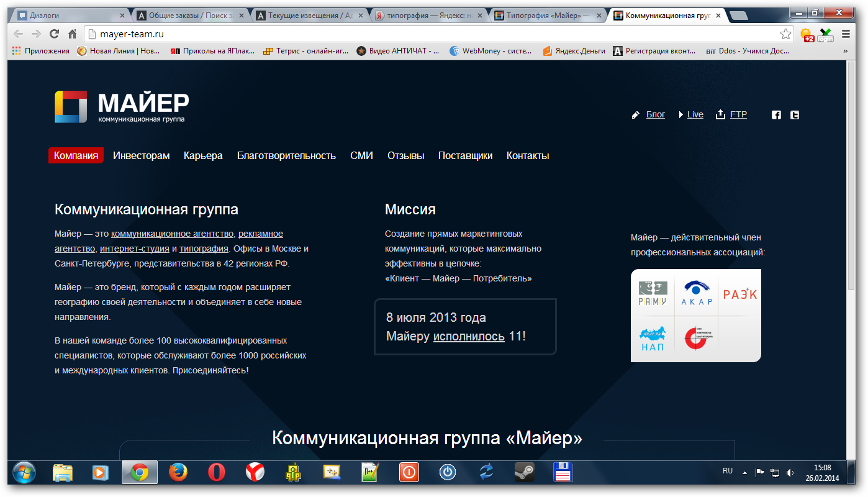
Task: Follow the коммуникационное агентство link
Action: pyautogui.click(x=173, y=234)
